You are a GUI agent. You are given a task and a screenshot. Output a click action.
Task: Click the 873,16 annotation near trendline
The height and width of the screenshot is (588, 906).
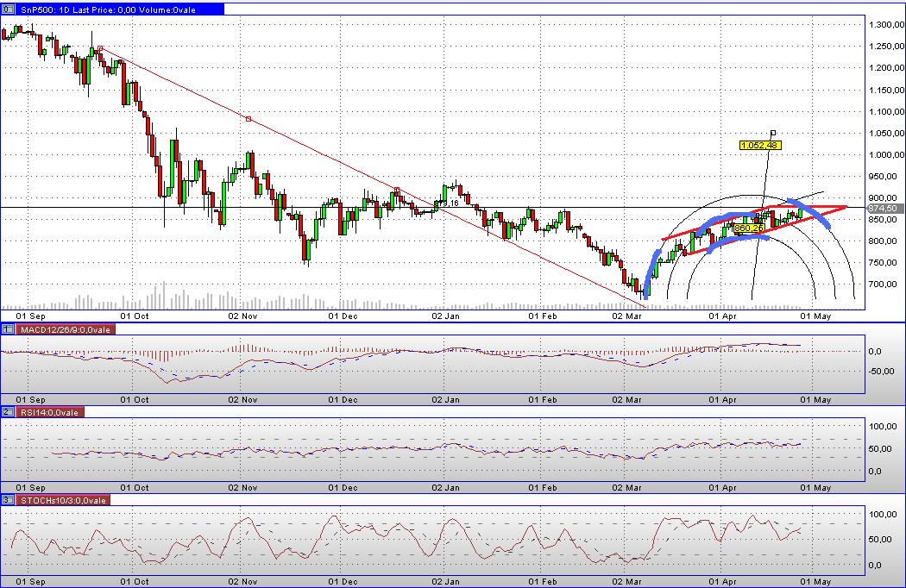click(x=446, y=203)
